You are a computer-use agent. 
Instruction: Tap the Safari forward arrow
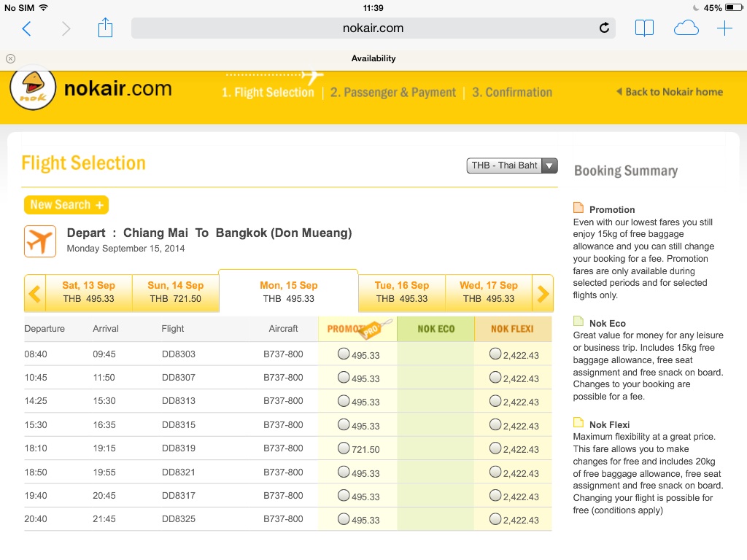point(66,28)
